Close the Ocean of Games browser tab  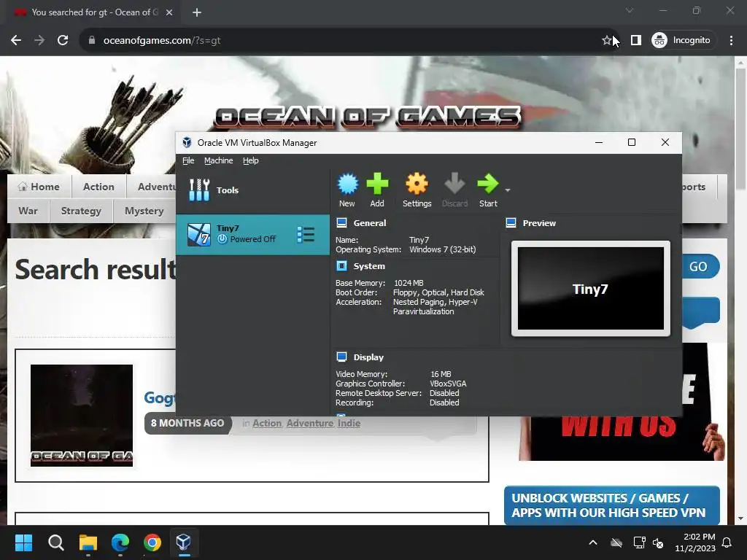[169, 12]
